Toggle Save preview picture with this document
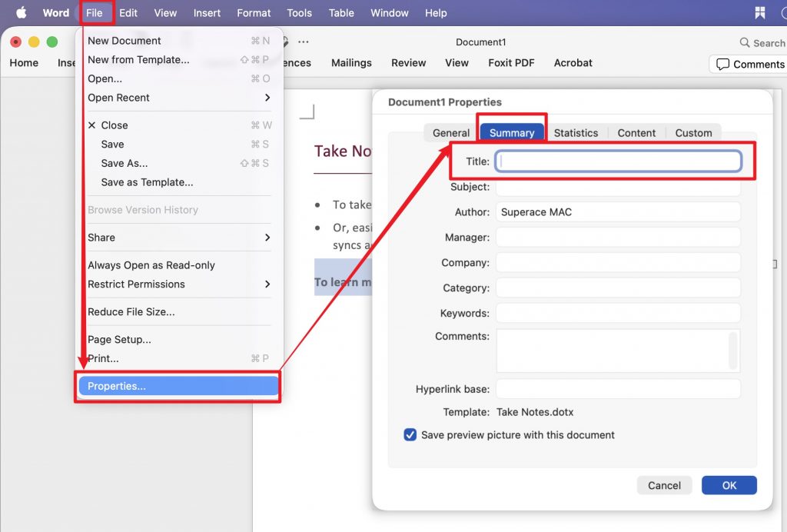This screenshot has height=532, width=787. click(410, 434)
